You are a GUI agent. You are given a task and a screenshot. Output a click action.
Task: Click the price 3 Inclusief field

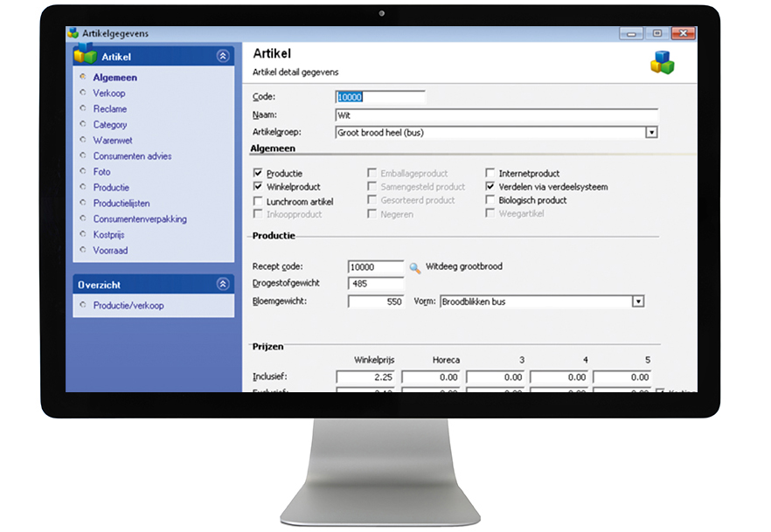(495, 377)
